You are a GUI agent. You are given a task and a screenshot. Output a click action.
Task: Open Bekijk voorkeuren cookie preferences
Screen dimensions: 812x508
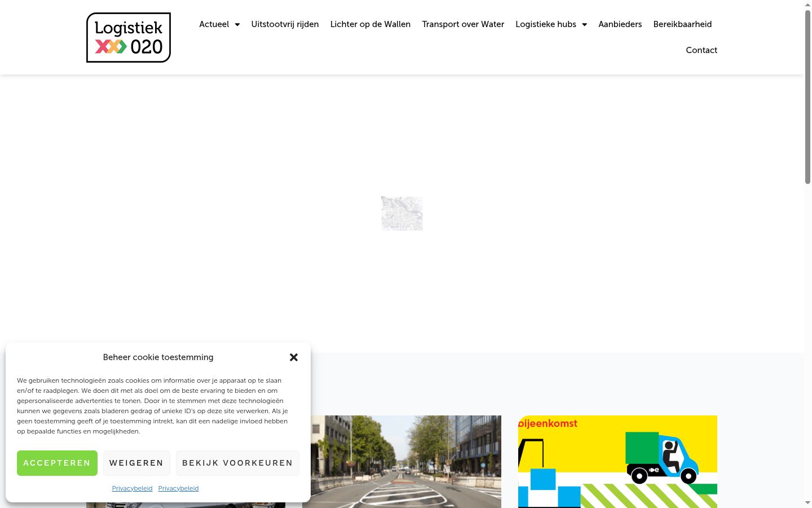point(237,463)
